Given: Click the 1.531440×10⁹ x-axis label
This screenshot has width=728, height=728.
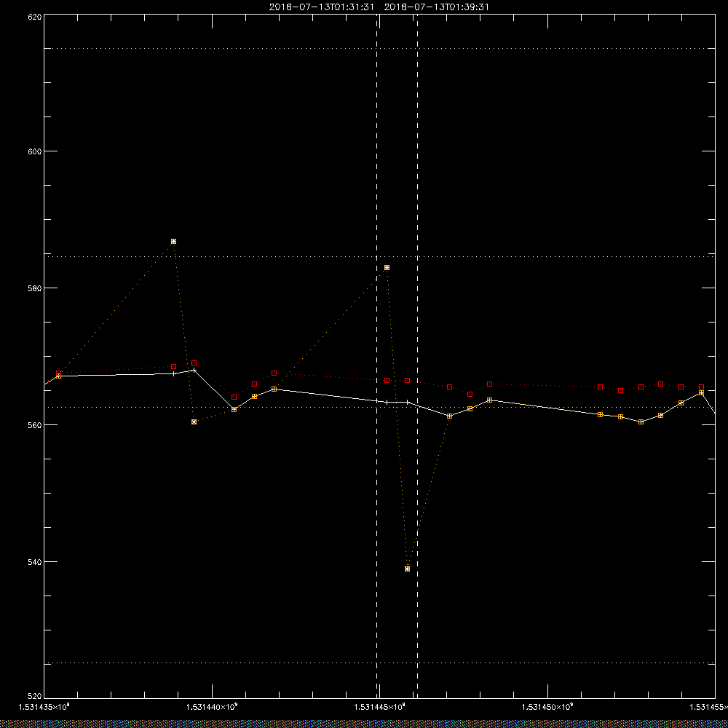Looking at the screenshot, I should 212,707.
